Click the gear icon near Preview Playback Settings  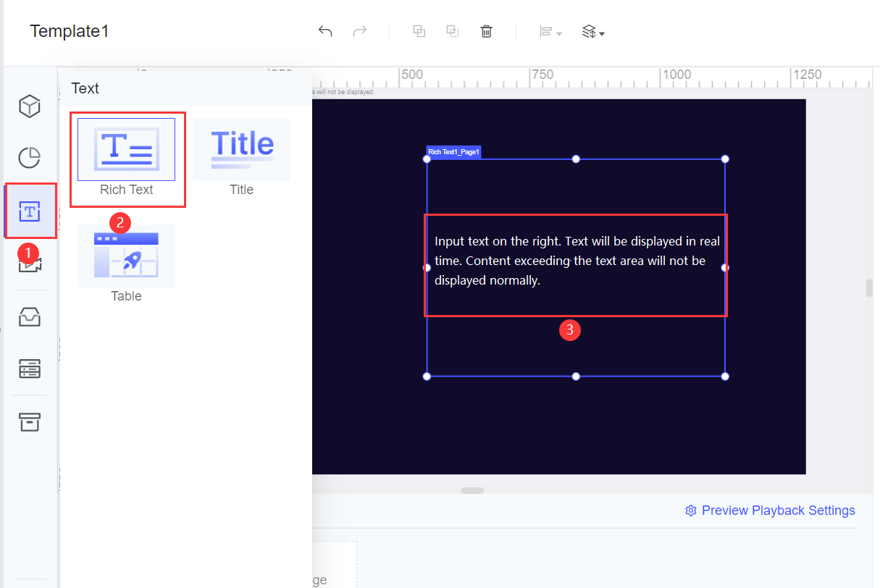point(690,511)
